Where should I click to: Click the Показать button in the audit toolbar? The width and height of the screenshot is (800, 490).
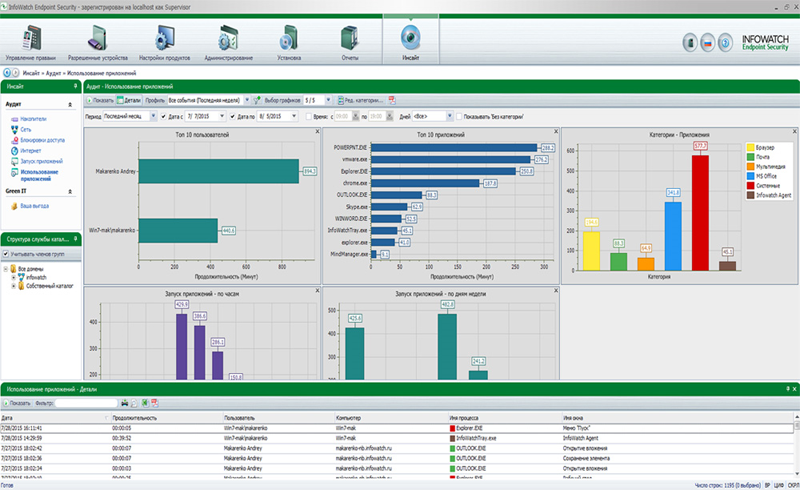pos(100,100)
